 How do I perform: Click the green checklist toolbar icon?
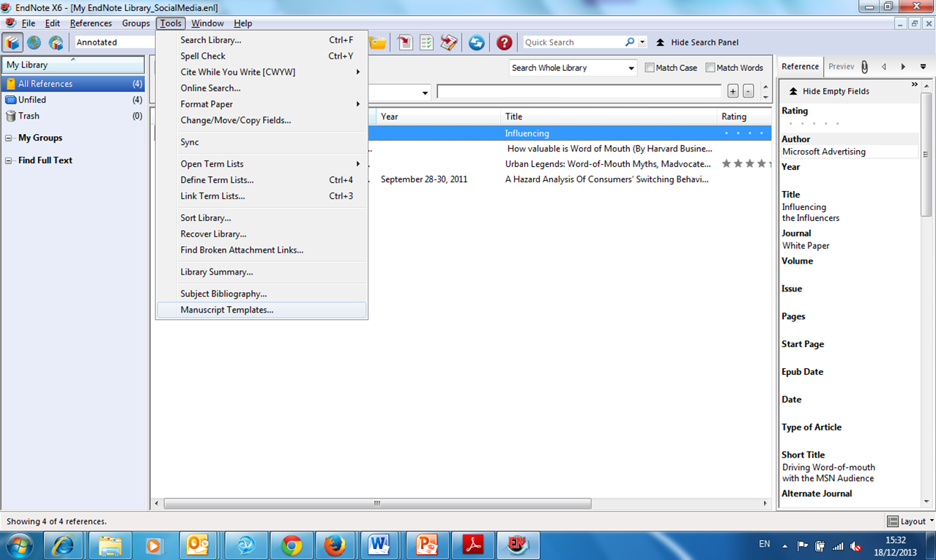[426, 42]
